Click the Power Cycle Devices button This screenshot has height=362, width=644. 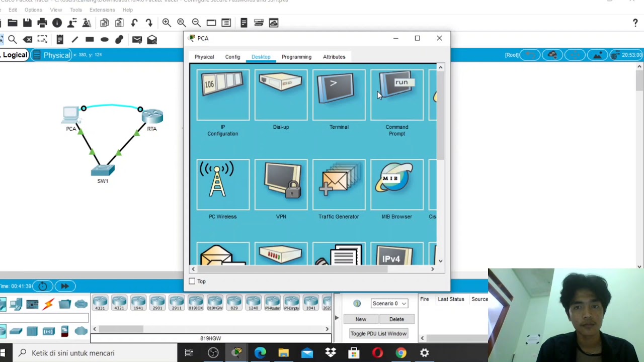[x=43, y=286]
